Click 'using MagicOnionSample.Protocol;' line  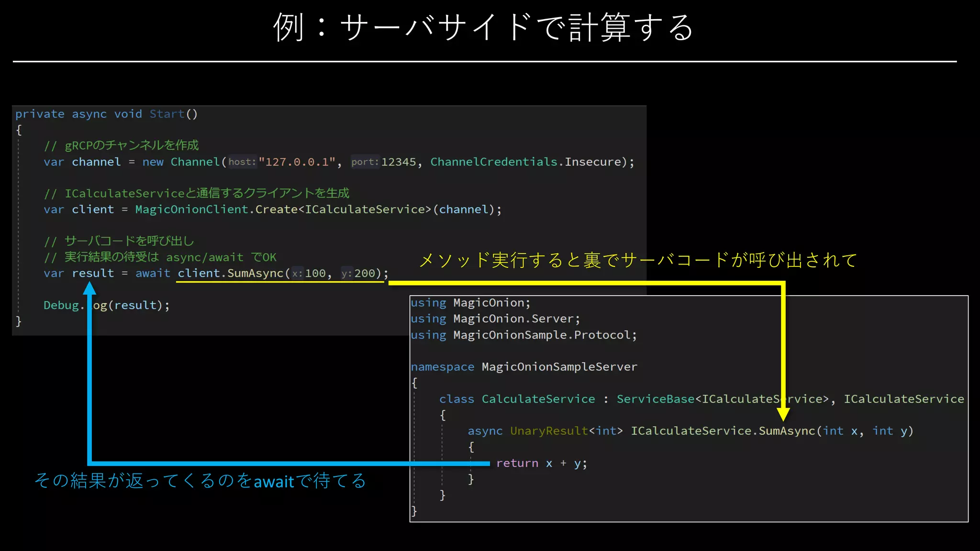pos(524,335)
